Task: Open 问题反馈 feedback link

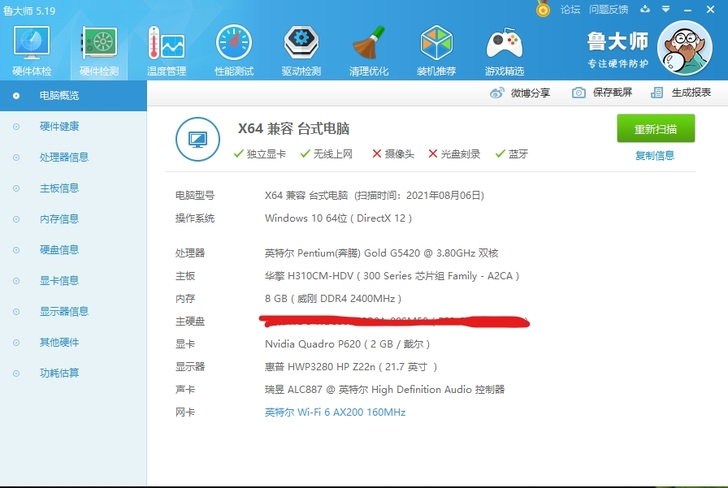Action: pyautogui.click(x=608, y=9)
